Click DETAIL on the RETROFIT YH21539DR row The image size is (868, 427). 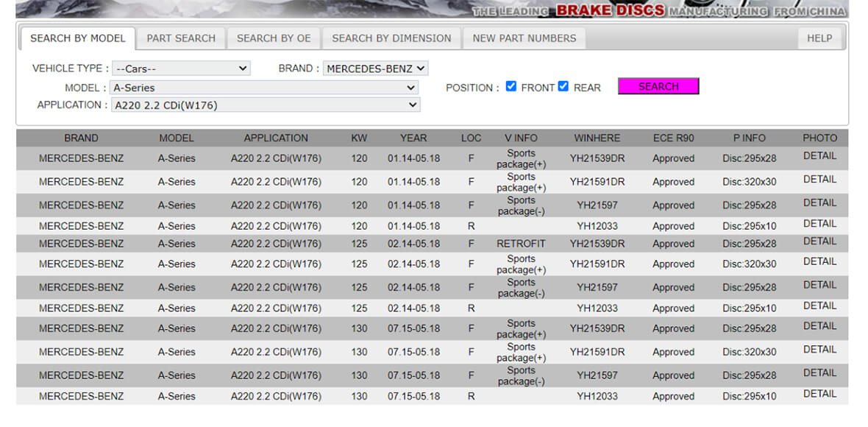coord(819,241)
